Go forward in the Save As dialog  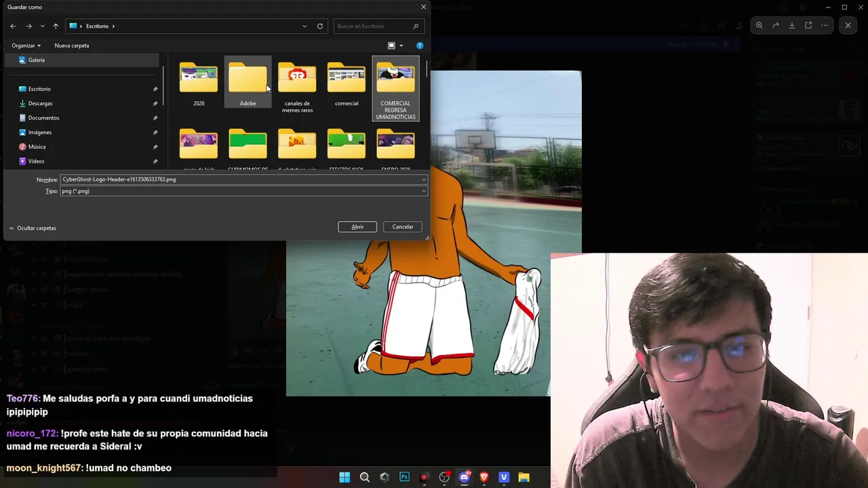[x=28, y=26]
